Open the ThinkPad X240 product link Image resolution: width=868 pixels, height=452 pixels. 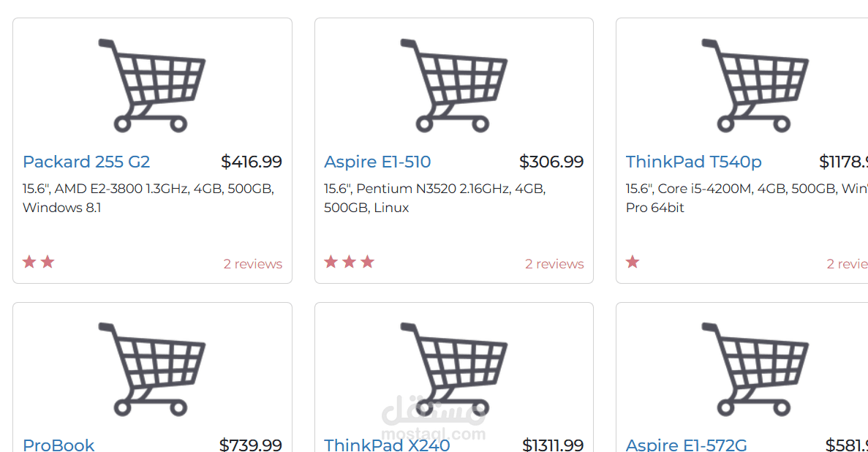[x=387, y=445]
